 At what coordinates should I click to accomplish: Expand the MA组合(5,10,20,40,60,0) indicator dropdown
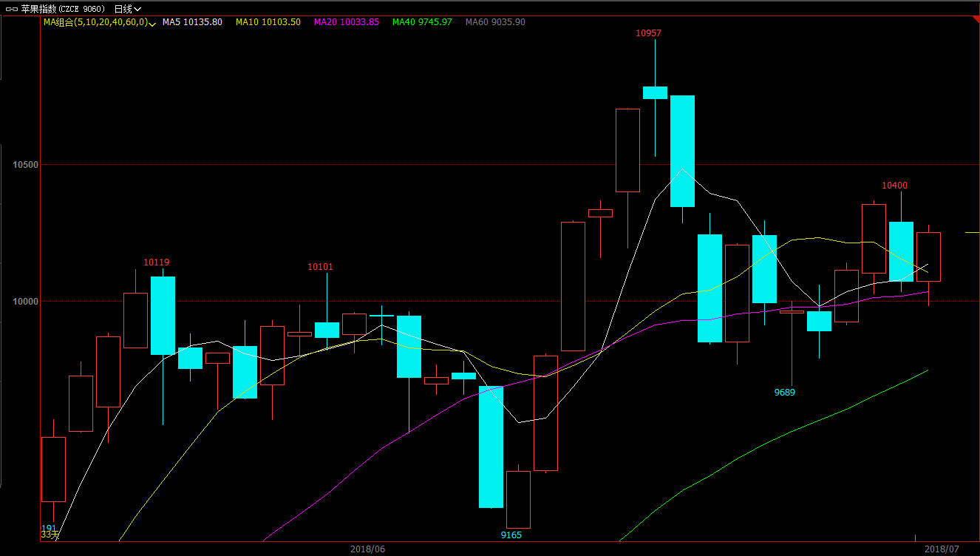click(152, 24)
